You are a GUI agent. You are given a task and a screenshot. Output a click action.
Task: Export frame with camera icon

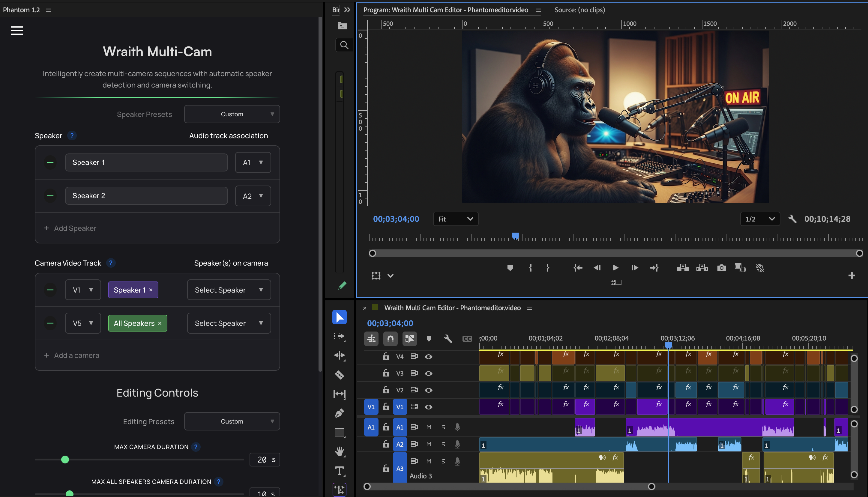point(721,268)
